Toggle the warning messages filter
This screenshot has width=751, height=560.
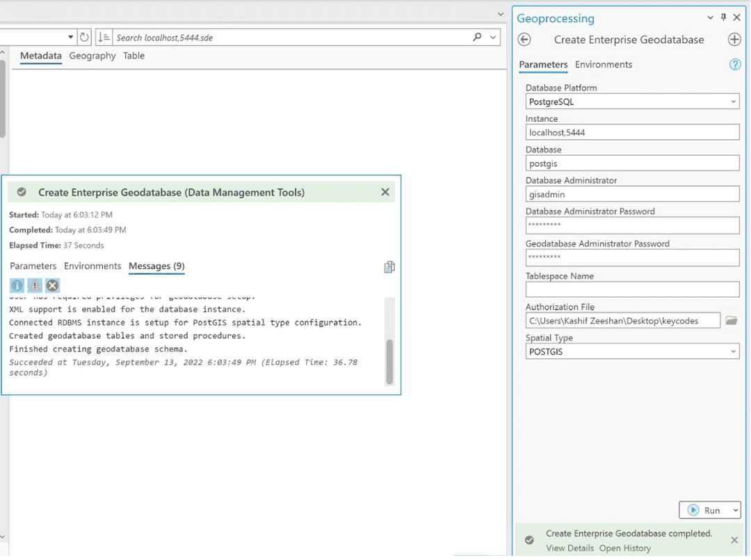[x=34, y=285]
